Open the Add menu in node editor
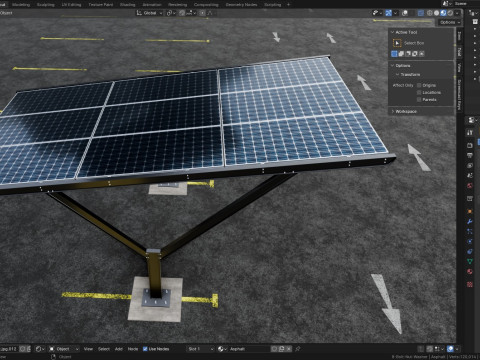This screenshot has width=480, height=360. point(119,349)
